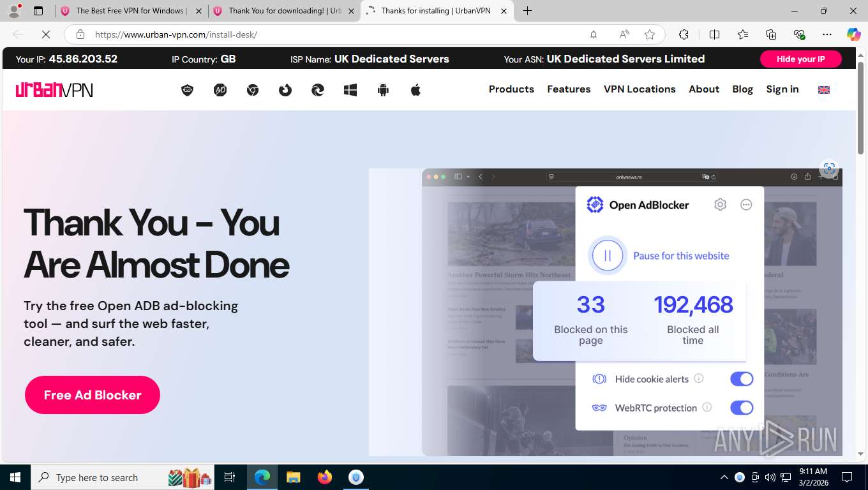Open Browser essentials heart icon

coord(799,34)
